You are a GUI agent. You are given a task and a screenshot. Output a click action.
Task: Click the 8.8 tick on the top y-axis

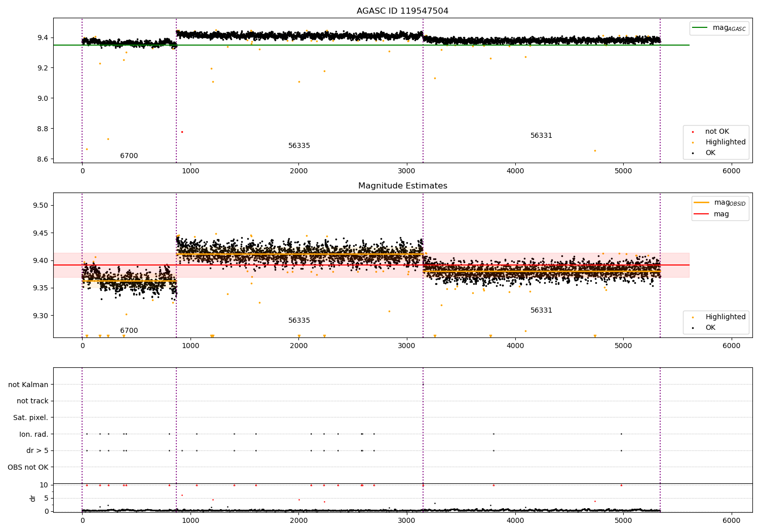pyautogui.click(x=42, y=129)
